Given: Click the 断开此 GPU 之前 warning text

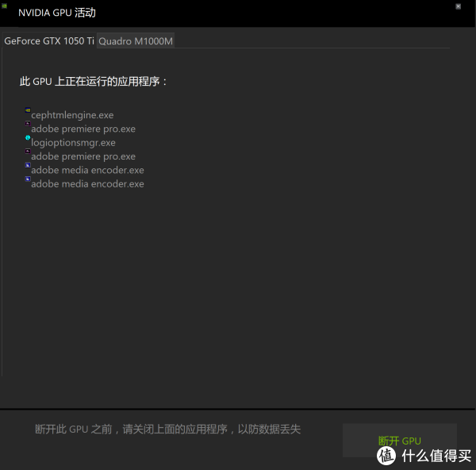Looking at the screenshot, I should pyautogui.click(x=167, y=429).
